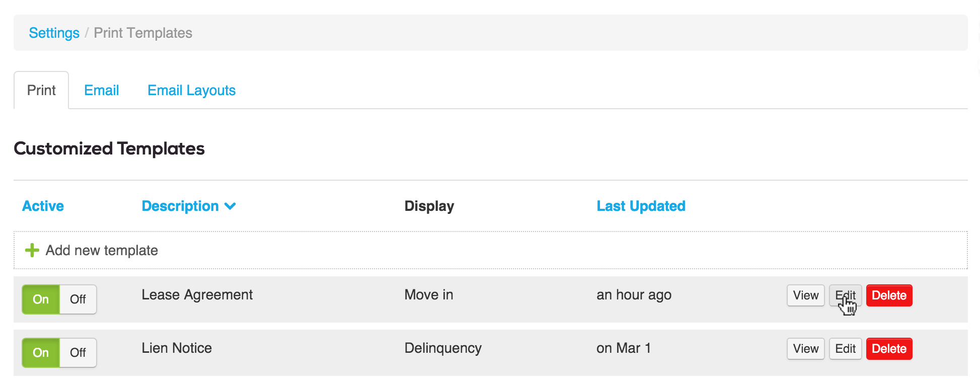Open the Email Layouts tab
This screenshot has height=385, width=980.
(x=191, y=91)
